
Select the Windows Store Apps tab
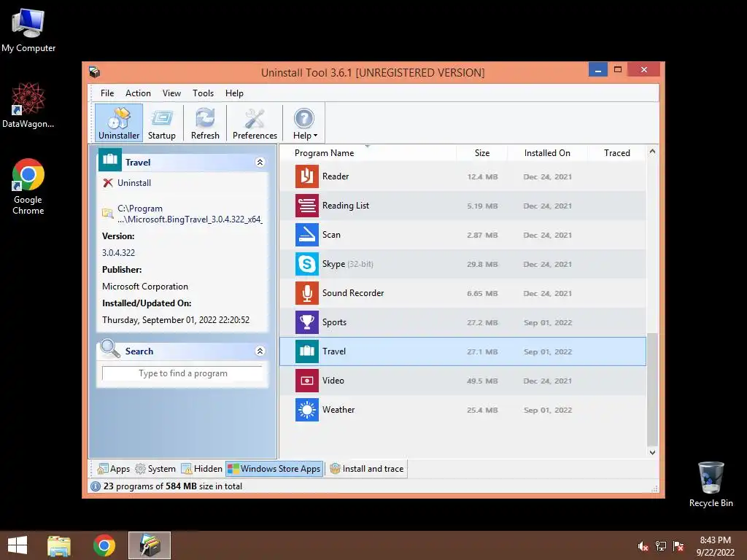click(274, 469)
